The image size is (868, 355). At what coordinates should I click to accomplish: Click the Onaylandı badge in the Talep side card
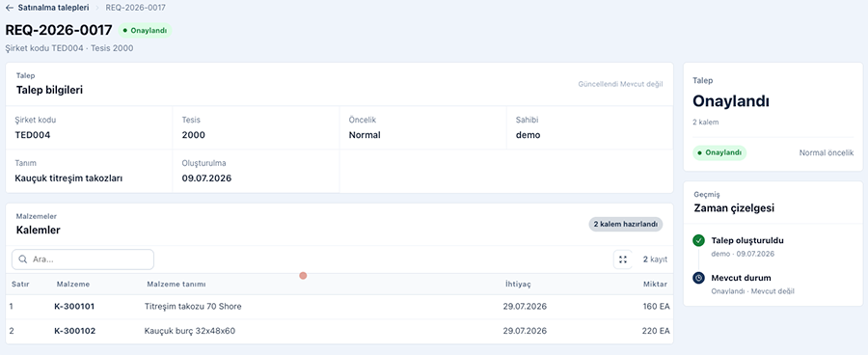pos(719,152)
